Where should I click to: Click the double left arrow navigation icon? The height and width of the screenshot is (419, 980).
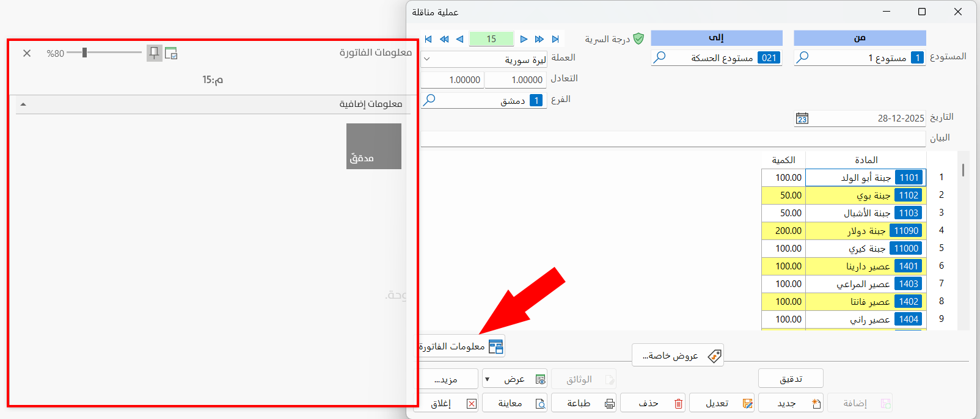(x=444, y=39)
